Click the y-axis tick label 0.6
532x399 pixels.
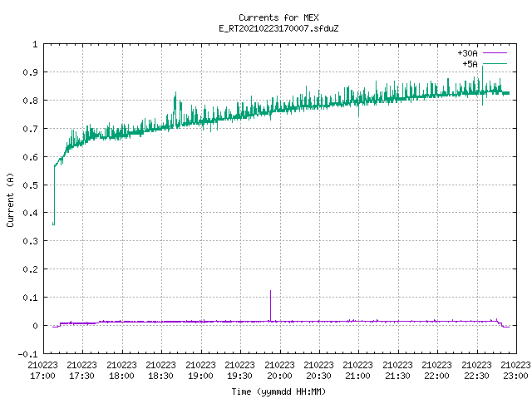pyautogui.click(x=30, y=157)
